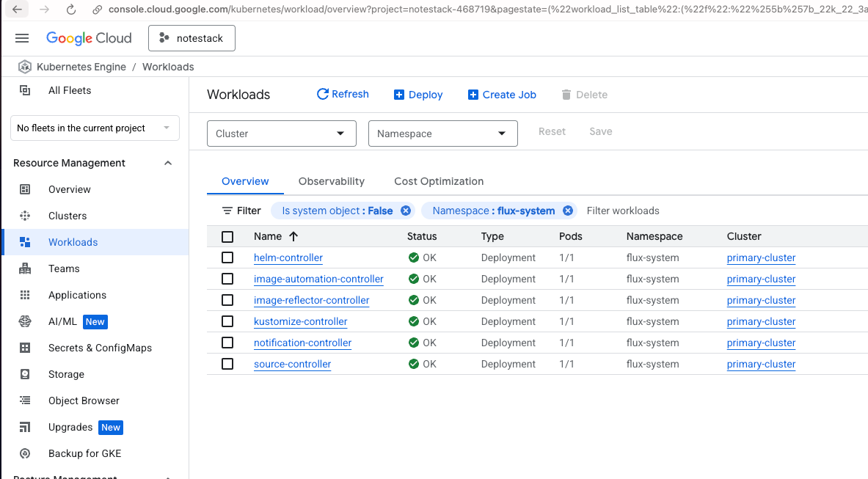Remove the 'Namespace: flux-system' filter chip
The image size is (868, 479).
click(x=568, y=211)
